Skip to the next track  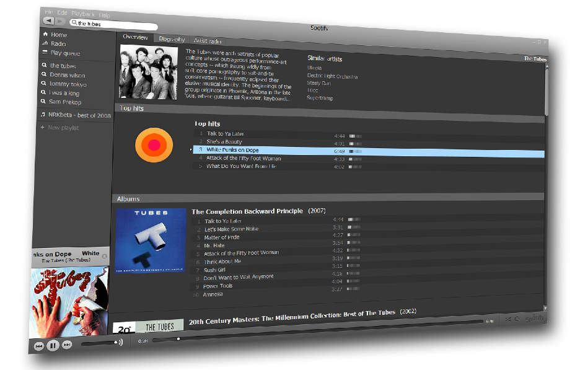point(67,345)
